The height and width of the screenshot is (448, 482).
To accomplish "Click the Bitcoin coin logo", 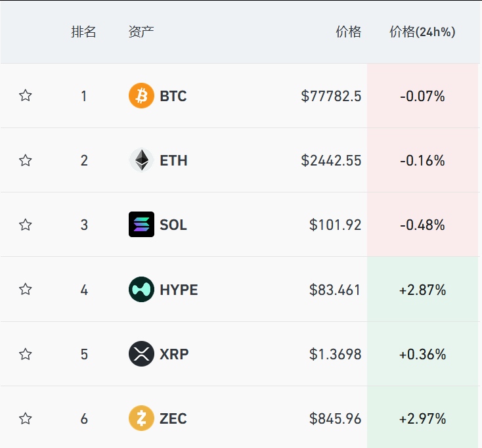I will click(141, 96).
